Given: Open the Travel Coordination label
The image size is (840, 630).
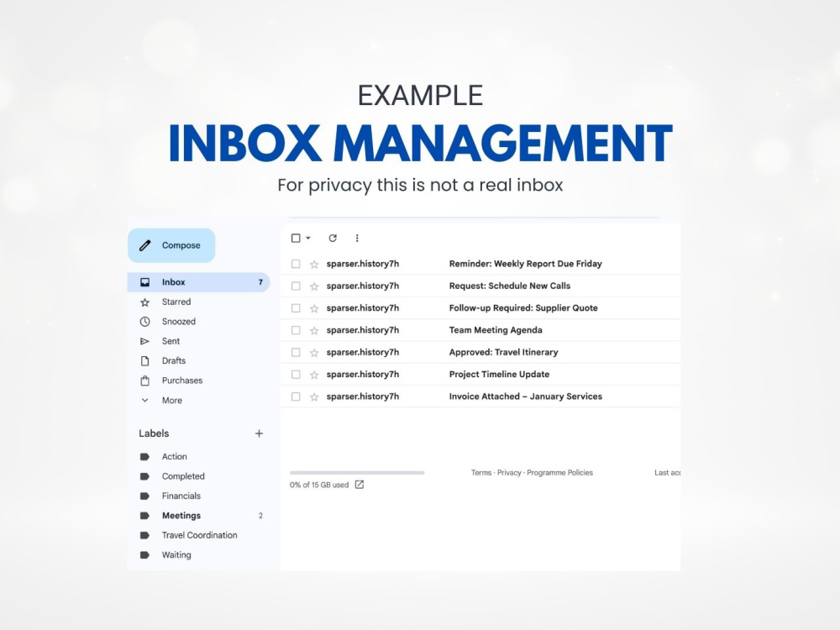Looking at the screenshot, I should tap(198, 535).
